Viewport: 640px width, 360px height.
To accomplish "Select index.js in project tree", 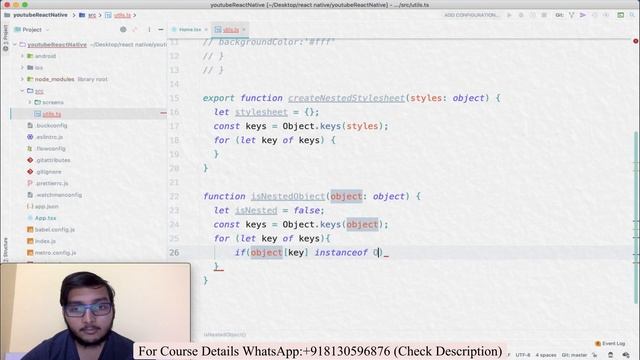I will click(45, 241).
